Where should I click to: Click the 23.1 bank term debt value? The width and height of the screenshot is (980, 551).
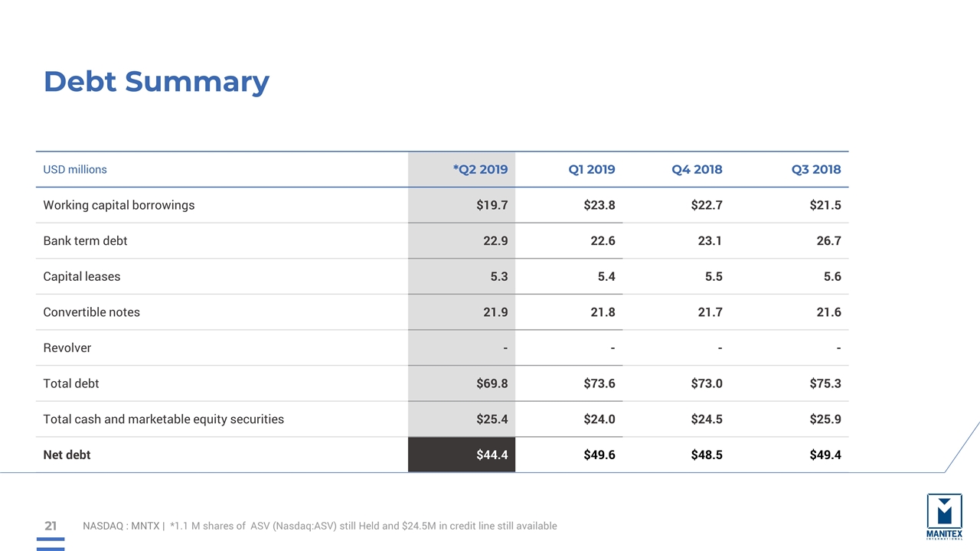point(710,240)
